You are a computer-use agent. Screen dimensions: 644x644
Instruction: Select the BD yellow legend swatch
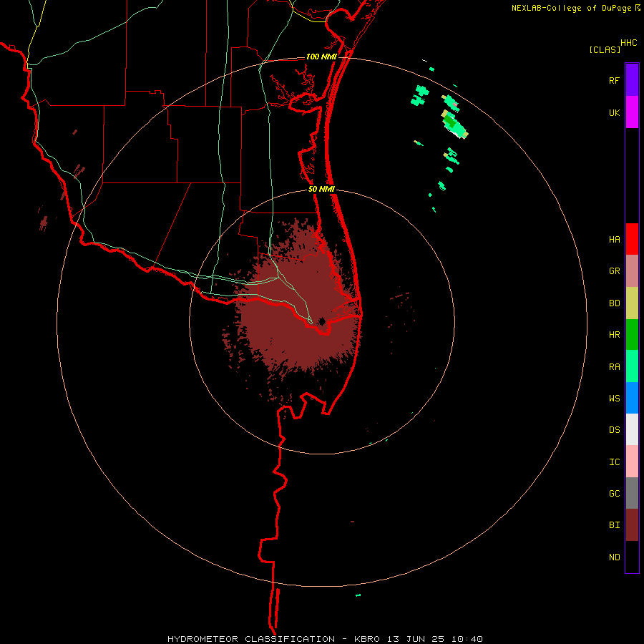pos(632,303)
